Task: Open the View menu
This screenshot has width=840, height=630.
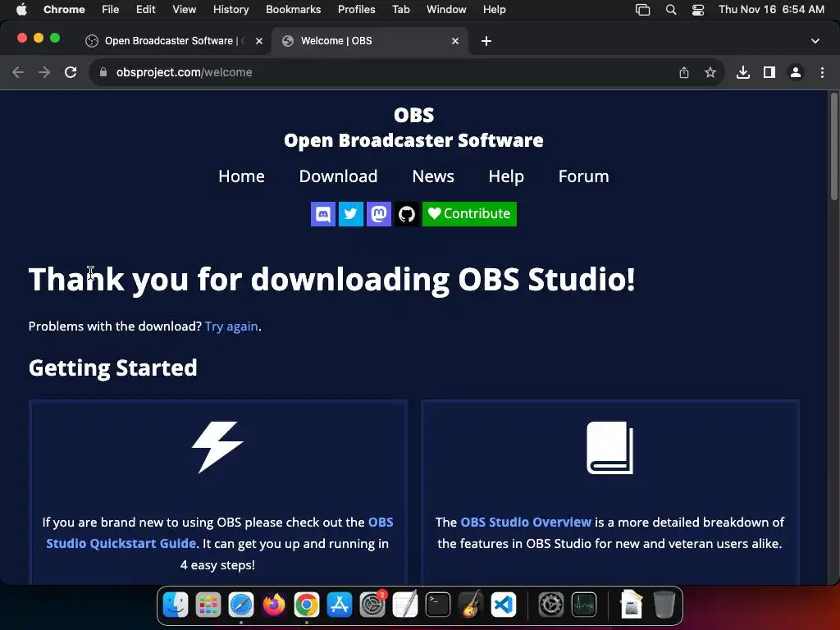Action: [185, 10]
